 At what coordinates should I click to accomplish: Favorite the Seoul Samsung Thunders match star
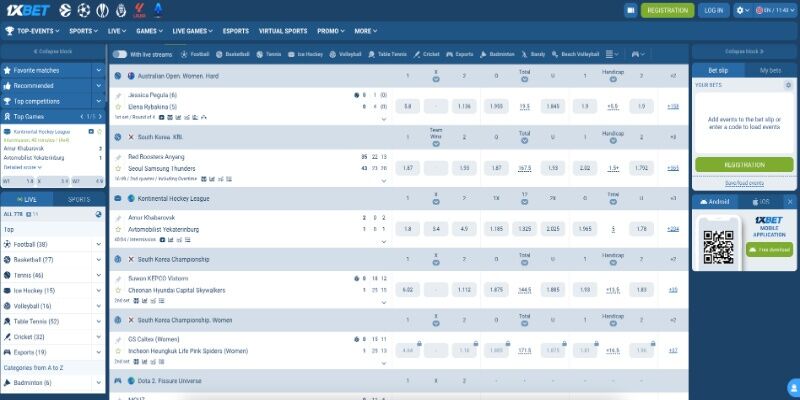[x=118, y=168]
